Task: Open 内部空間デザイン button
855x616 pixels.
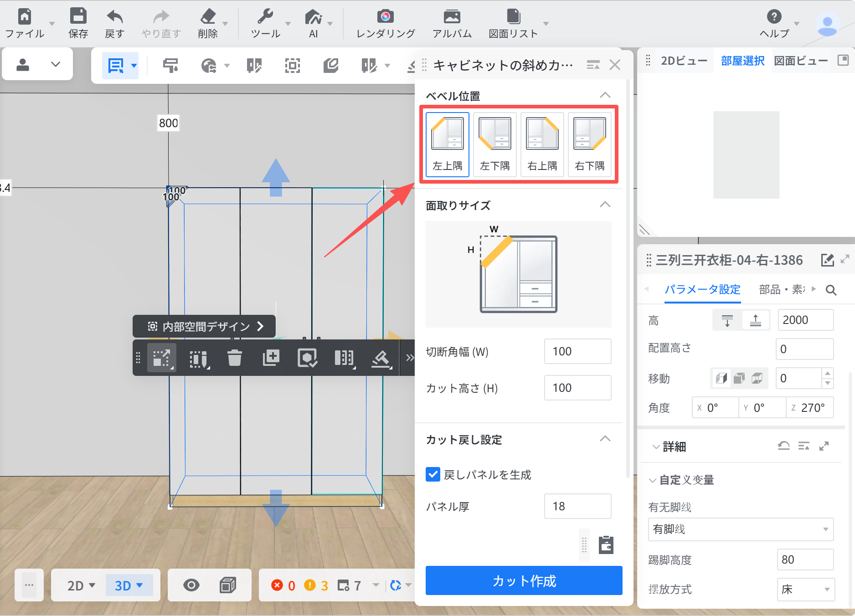Action: 204,326
